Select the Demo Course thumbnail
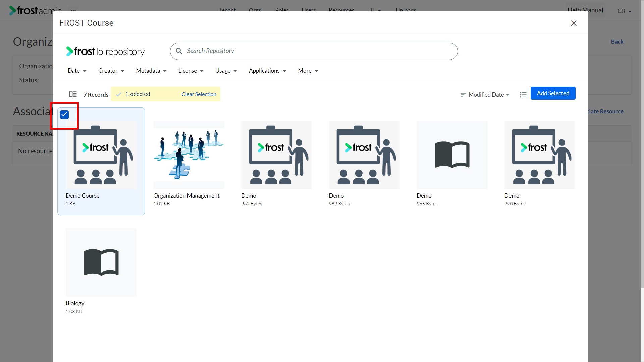This screenshot has height=362, width=644. (101, 155)
